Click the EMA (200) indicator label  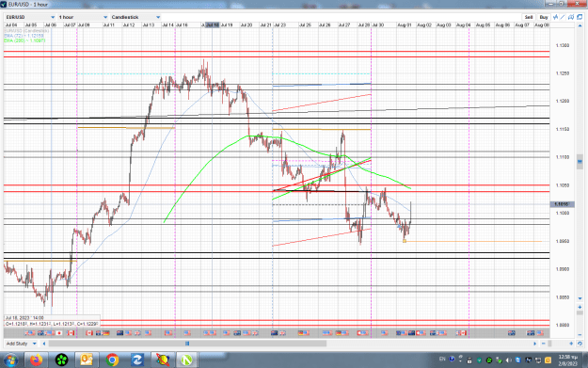point(24,40)
